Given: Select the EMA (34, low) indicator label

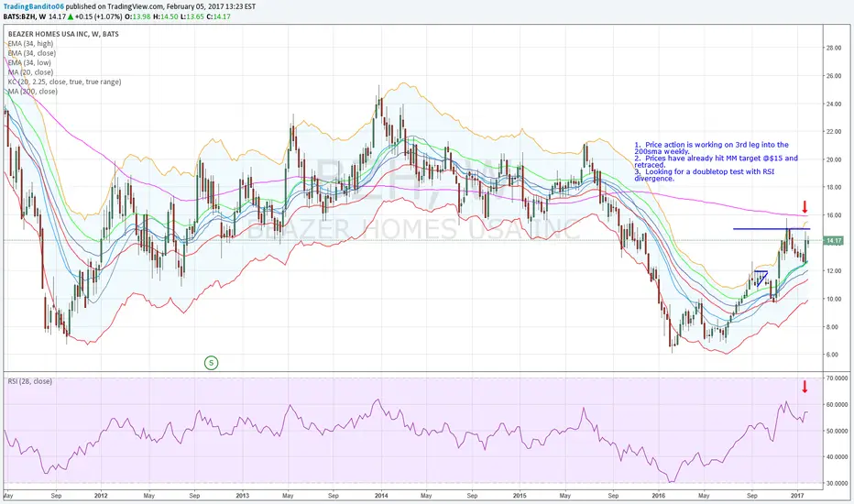Looking at the screenshot, I should pos(29,62).
